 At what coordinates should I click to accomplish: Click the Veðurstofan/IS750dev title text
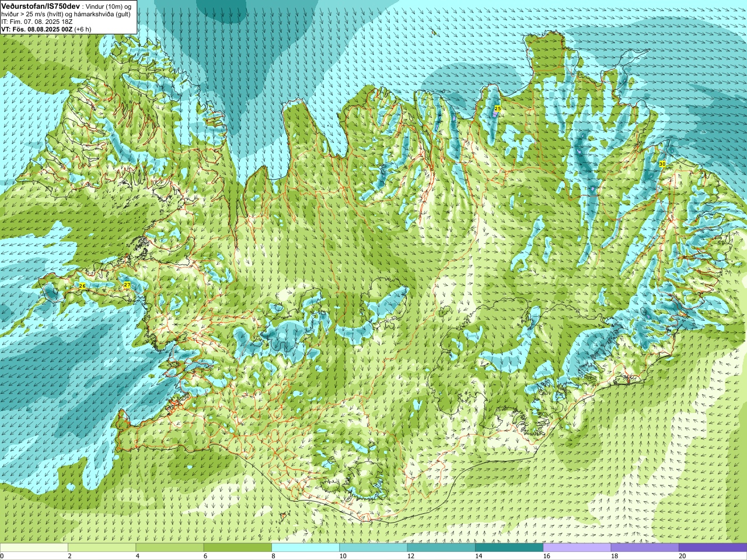tap(41, 6)
